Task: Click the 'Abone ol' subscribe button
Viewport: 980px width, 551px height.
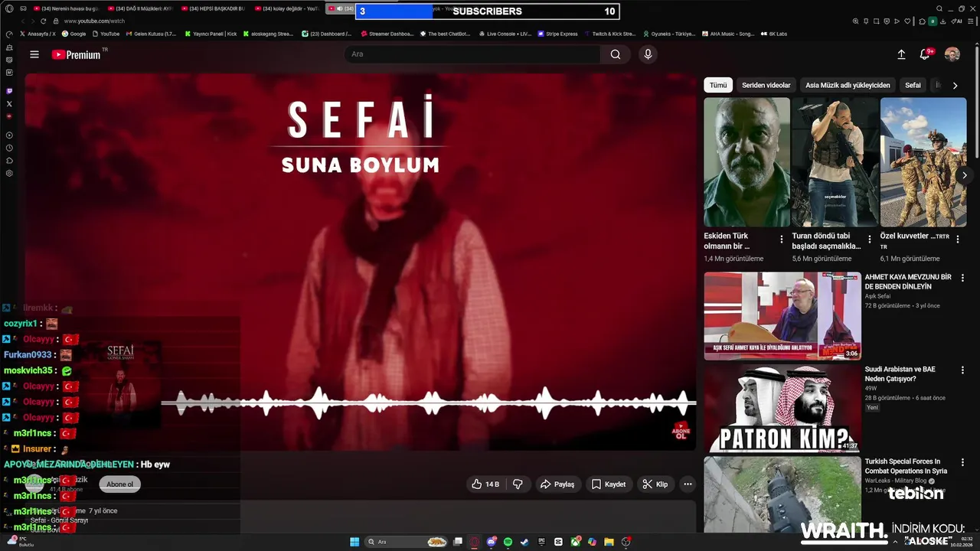Action: (119, 484)
